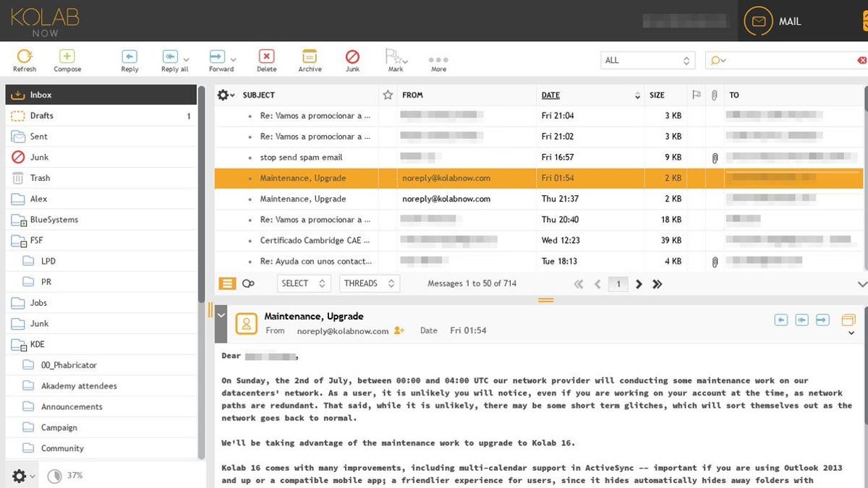Open the Alex folder
Viewport: 868px width, 488px height.
101,199
